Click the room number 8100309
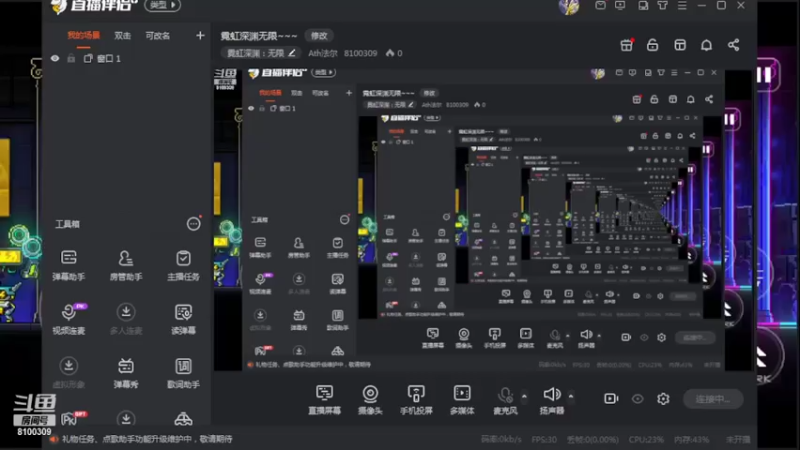 click(360, 53)
